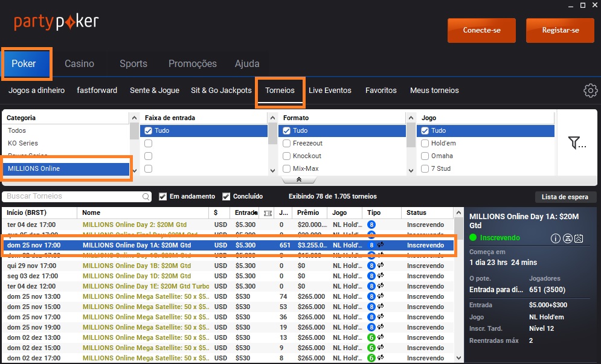601x364 pixels.
Task: Select KO Series category
Action: (23, 143)
